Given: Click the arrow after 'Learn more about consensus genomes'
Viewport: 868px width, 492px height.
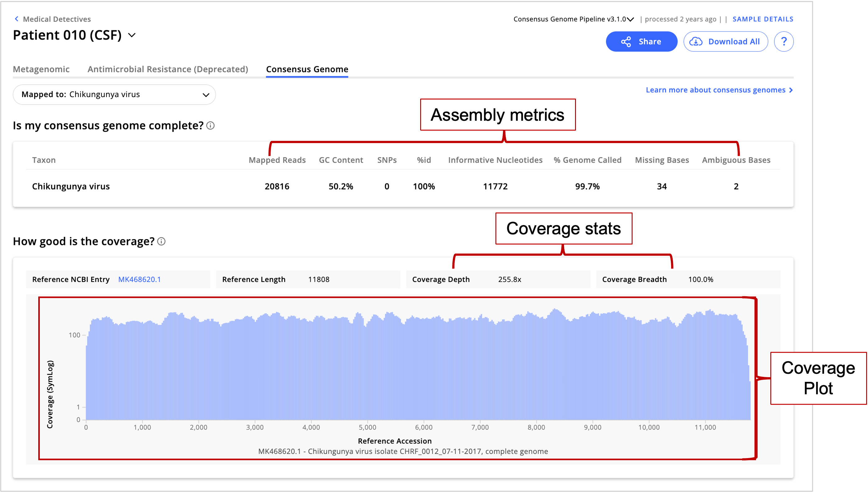Looking at the screenshot, I should pos(791,90).
